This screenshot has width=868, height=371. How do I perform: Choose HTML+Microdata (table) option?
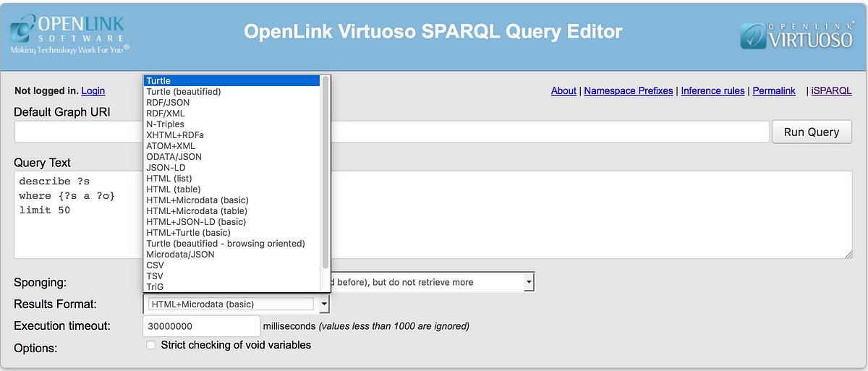pyautogui.click(x=231, y=211)
